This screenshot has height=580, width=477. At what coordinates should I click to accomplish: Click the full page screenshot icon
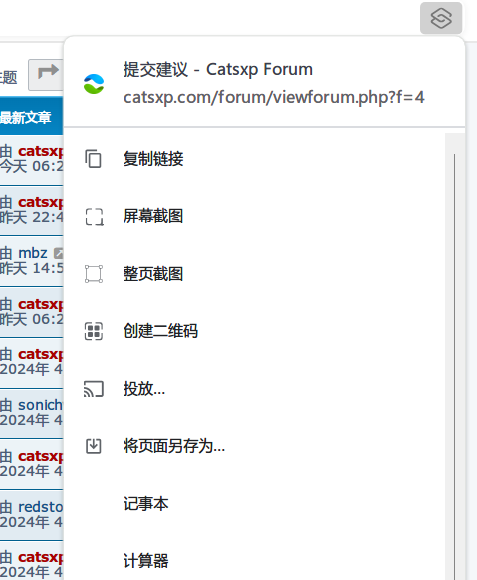click(x=94, y=274)
